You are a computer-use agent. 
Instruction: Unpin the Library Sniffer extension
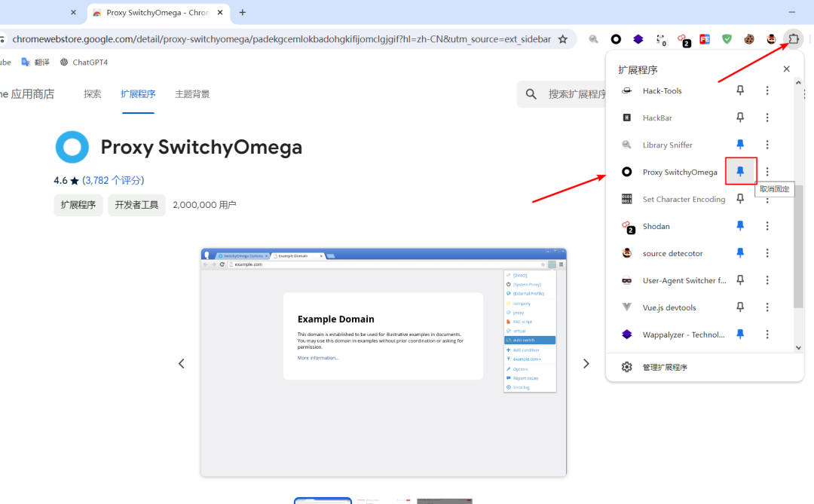[740, 145]
